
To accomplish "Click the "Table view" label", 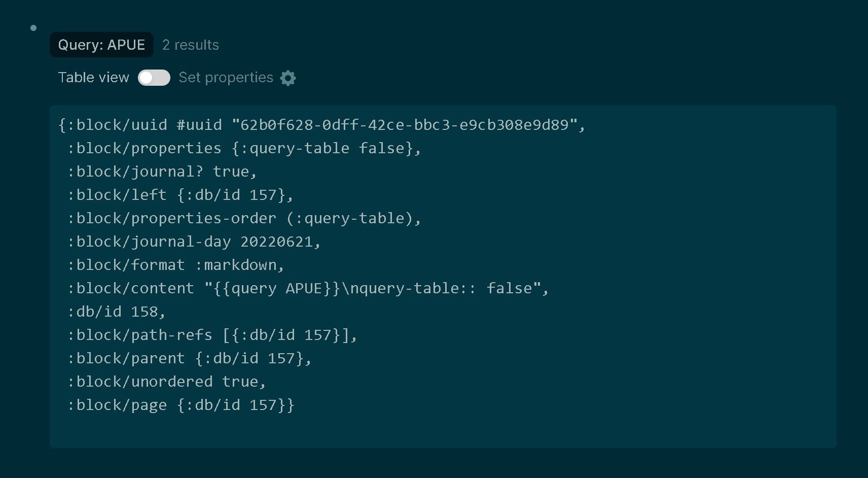I will 93,77.
